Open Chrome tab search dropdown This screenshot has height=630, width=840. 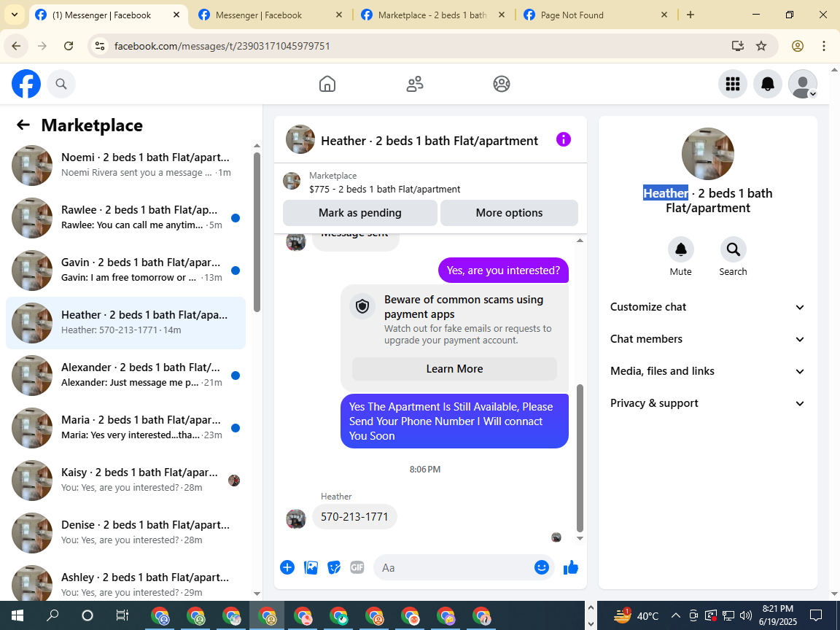click(15, 15)
